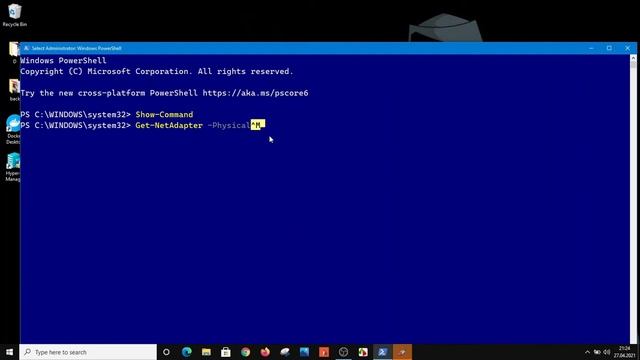Viewport: 640px width, 360px height.
Task: Open the blue picture app on taskbar
Action: coord(304,352)
